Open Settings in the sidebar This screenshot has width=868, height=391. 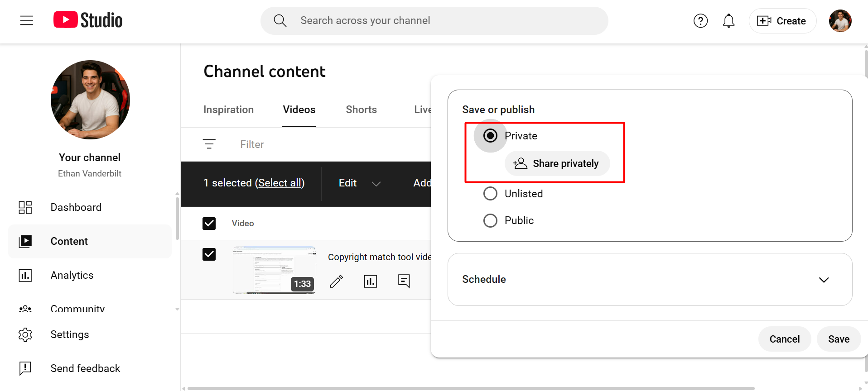90,334
